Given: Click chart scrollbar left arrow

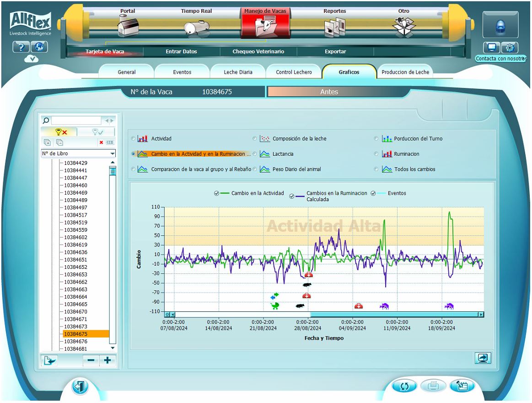Looking at the screenshot, I should 172,315.
